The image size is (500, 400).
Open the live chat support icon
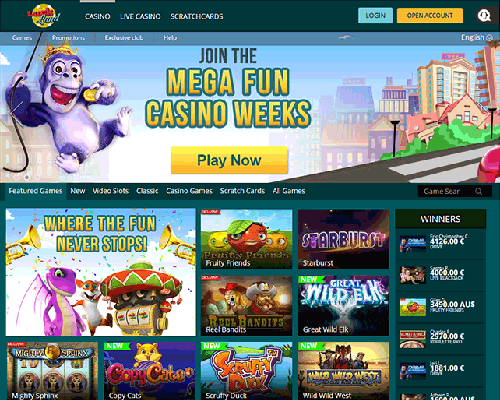[484, 16]
